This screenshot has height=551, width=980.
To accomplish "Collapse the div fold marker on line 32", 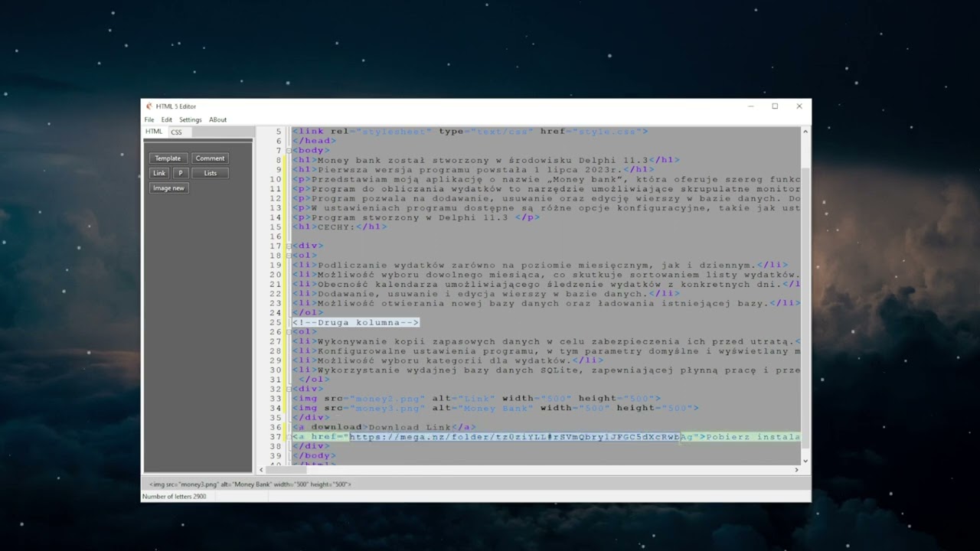I will coord(289,389).
